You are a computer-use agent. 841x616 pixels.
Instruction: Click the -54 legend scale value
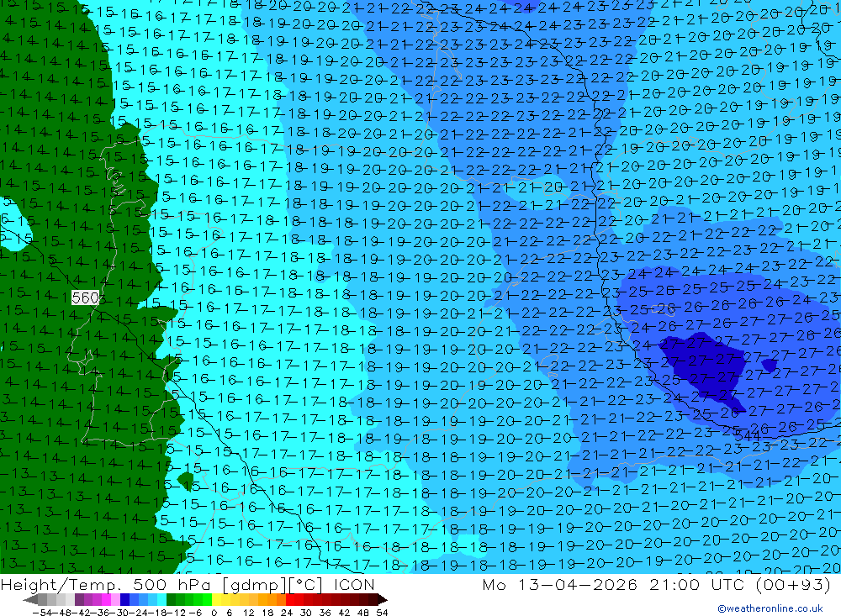(x=42, y=613)
